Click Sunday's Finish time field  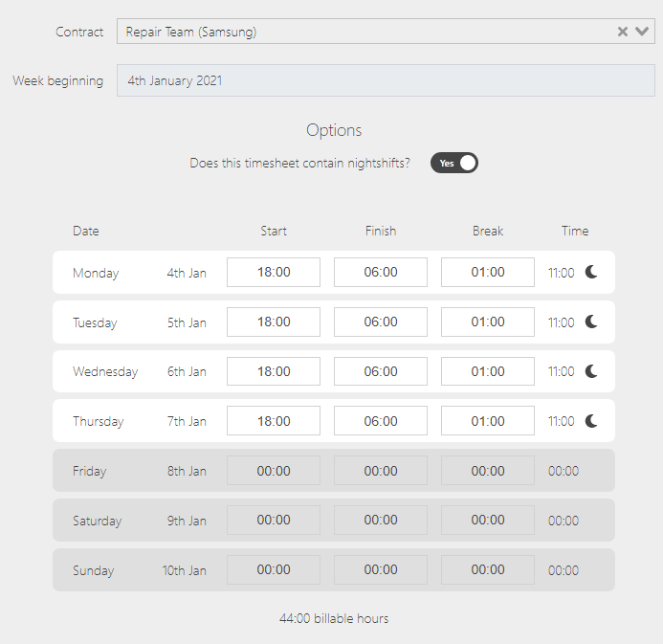coord(381,569)
